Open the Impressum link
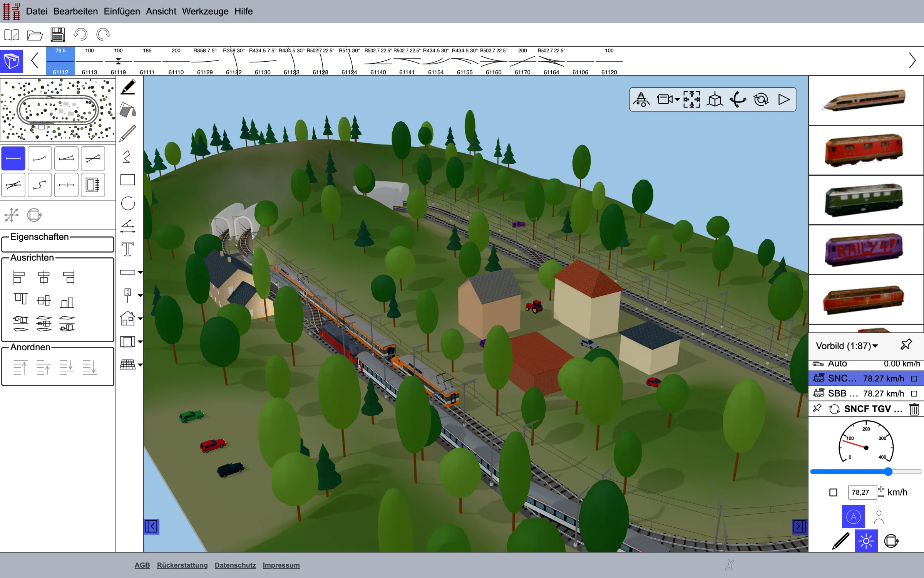Viewport: 924px width, 578px height. coord(281,565)
